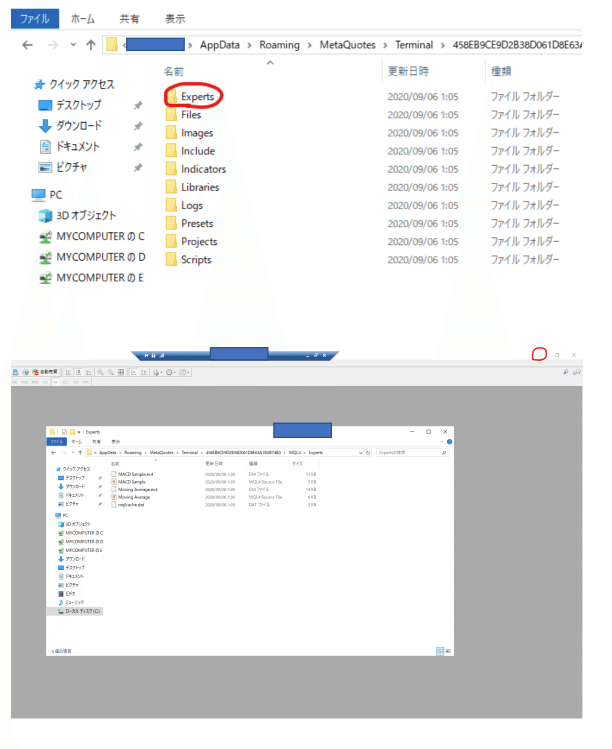Select クイック アクセス in upper Explorer sidebar
Image resolution: width=612 pixels, height=749 pixels.
[74, 85]
